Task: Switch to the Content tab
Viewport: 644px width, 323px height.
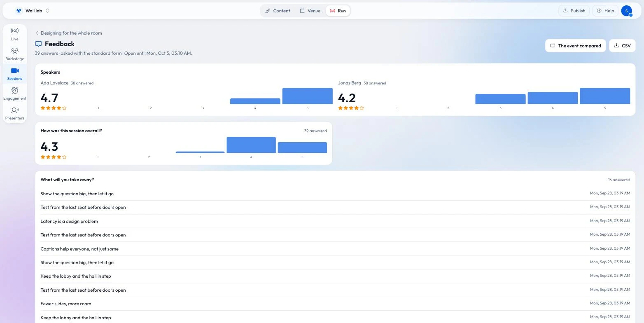Action: (278, 11)
